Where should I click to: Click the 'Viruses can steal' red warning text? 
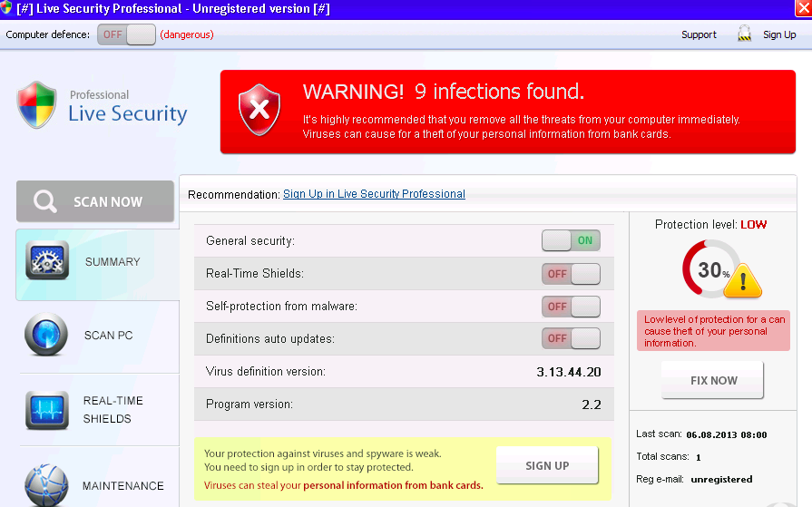[343, 485]
